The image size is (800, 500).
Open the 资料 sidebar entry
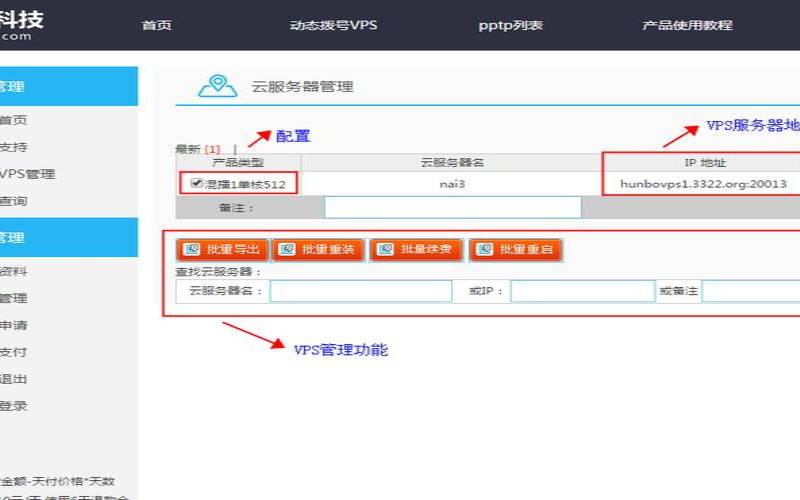[x=13, y=271]
